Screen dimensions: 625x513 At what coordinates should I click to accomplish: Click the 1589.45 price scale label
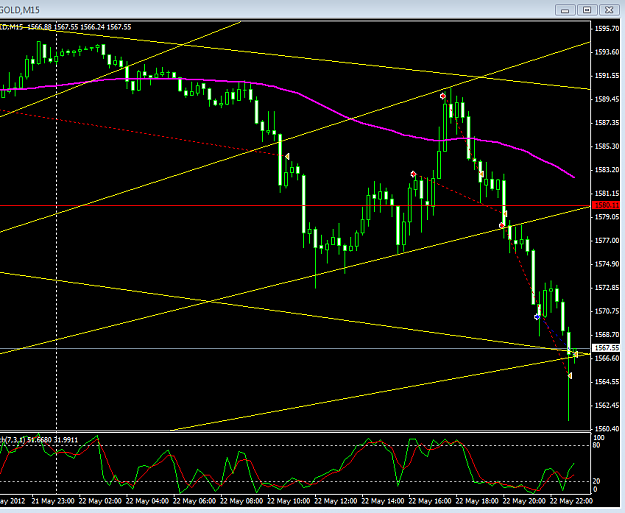(x=607, y=99)
